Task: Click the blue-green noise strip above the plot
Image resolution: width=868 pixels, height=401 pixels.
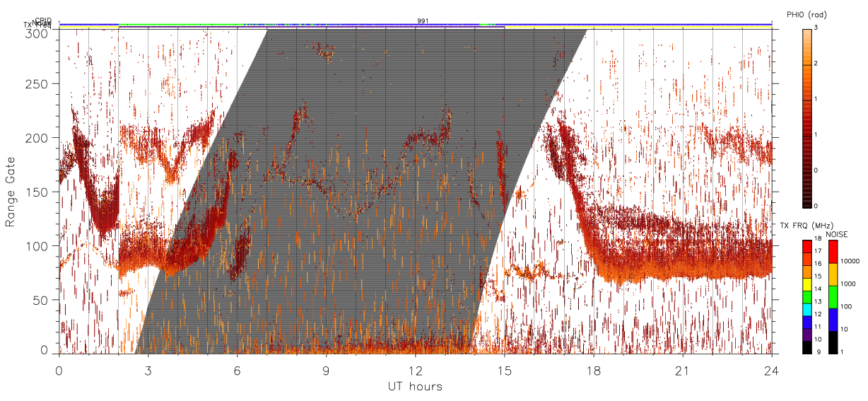Action: pos(416,25)
